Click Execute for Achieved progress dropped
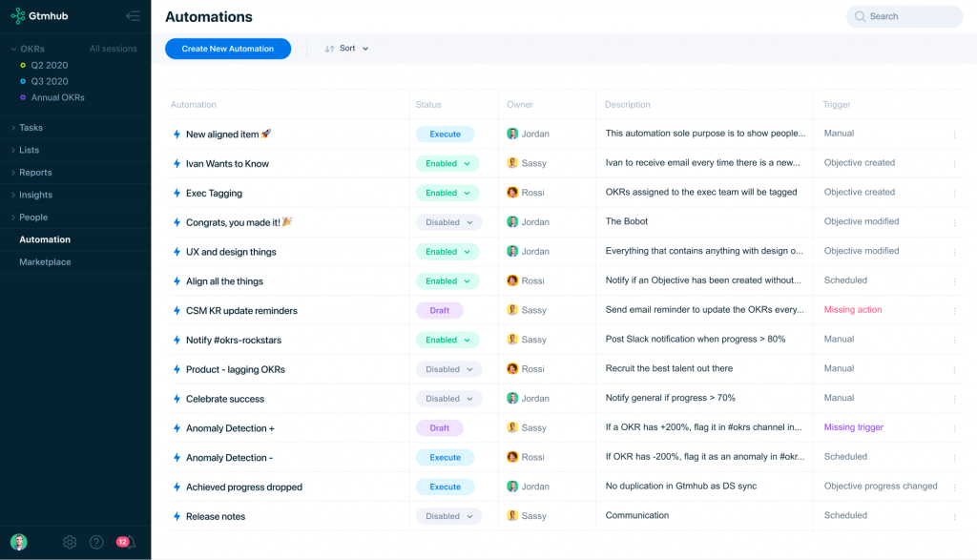Viewport: 977px width, 560px height. tap(445, 487)
